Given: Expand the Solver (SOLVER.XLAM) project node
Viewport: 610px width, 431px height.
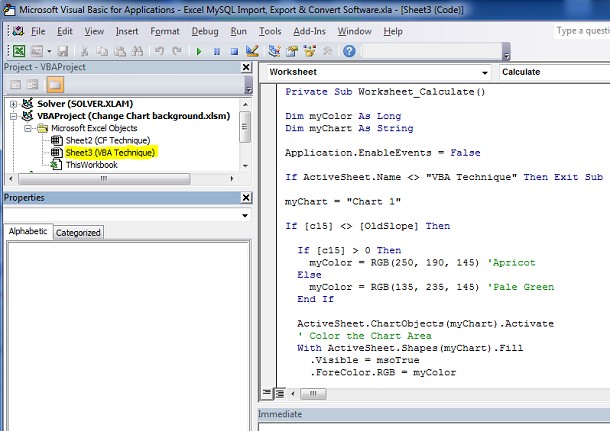Looking at the screenshot, I should pyautogui.click(x=14, y=104).
